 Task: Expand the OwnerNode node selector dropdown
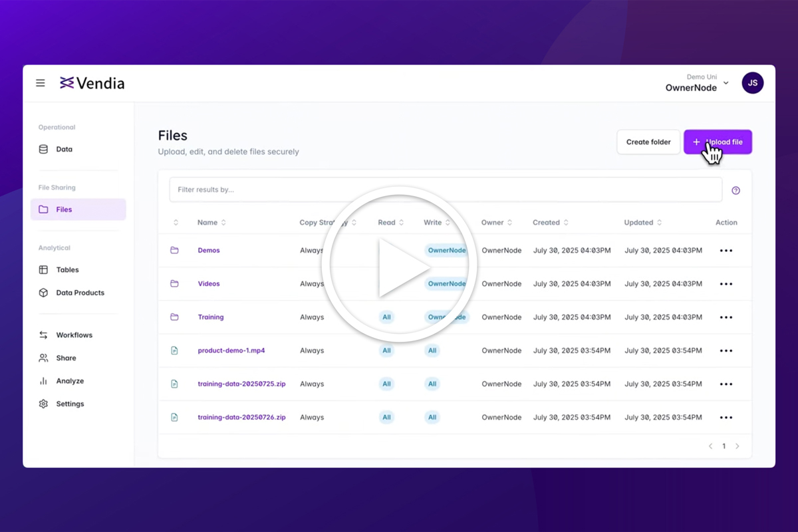pyautogui.click(x=698, y=83)
